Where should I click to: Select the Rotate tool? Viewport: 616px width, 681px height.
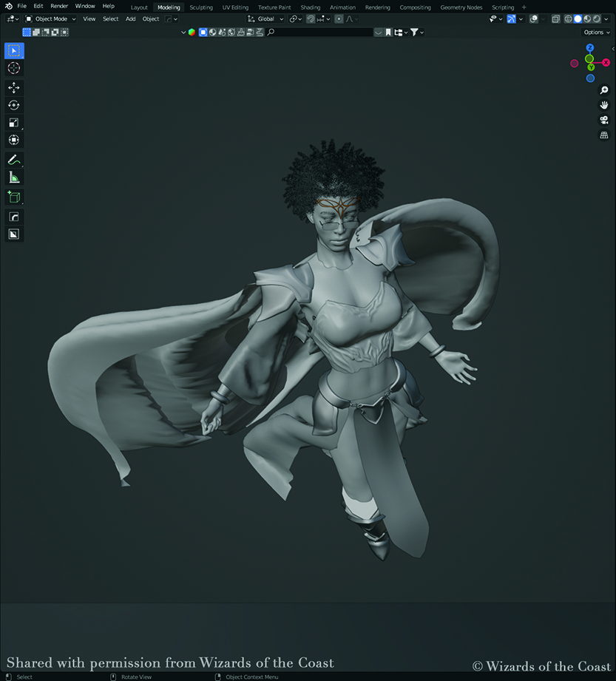(14, 105)
